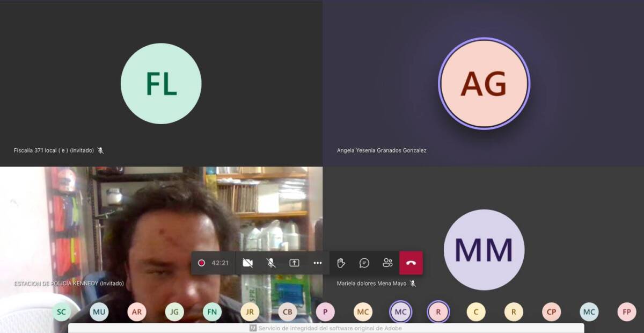Image resolution: width=644 pixels, height=333 pixels.
Task: Select the CB participant avatar
Action: point(288,312)
